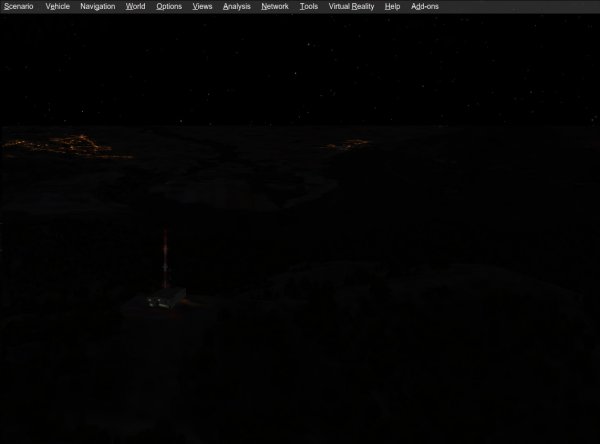Open the Network menu
This screenshot has width=600, height=444.
pos(275,7)
